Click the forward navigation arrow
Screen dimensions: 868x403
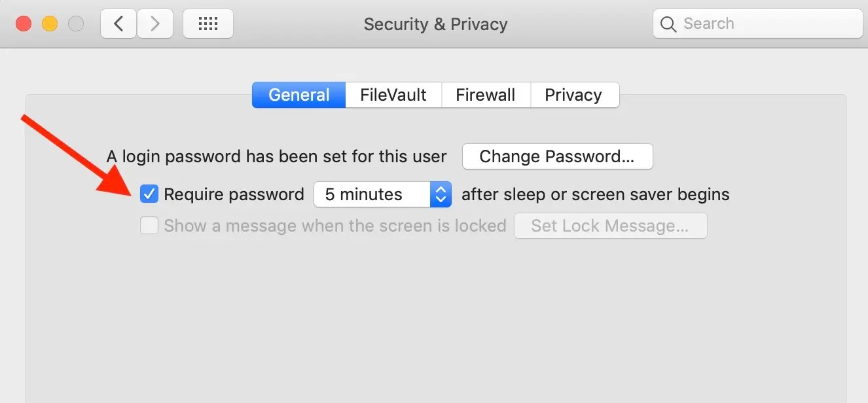(154, 24)
